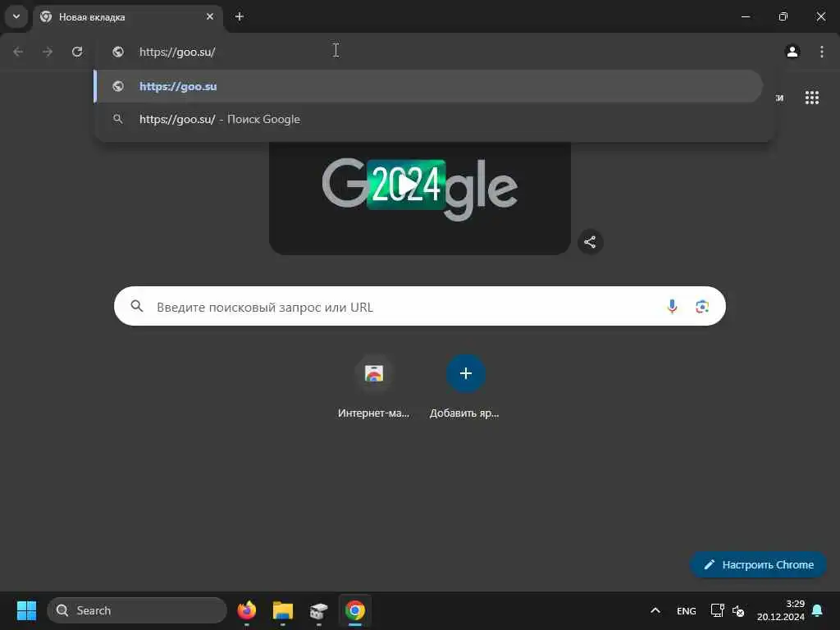Play the Google 2024 doodle
The image size is (840, 630).
tap(407, 185)
